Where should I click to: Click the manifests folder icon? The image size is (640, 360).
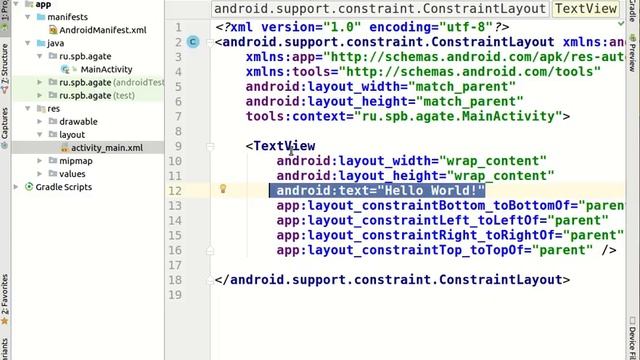41,17
